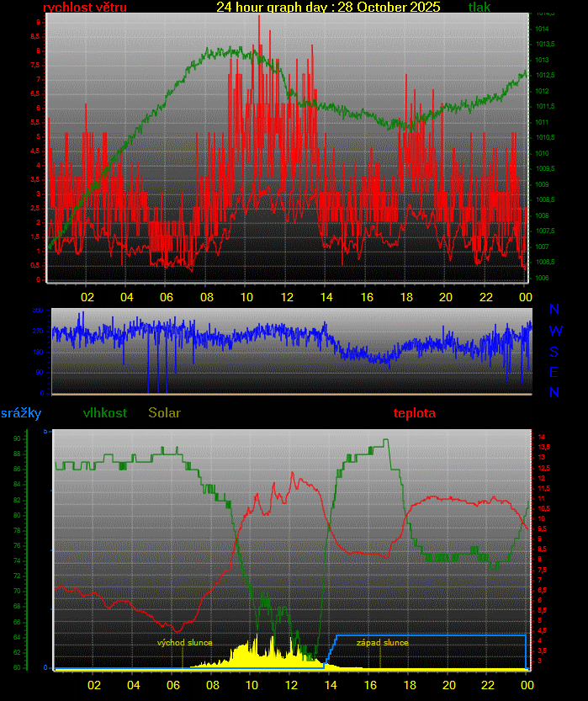Click the blue 'srážky' legend label
The height and width of the screenshot is (701, 588).
(21, 413)
